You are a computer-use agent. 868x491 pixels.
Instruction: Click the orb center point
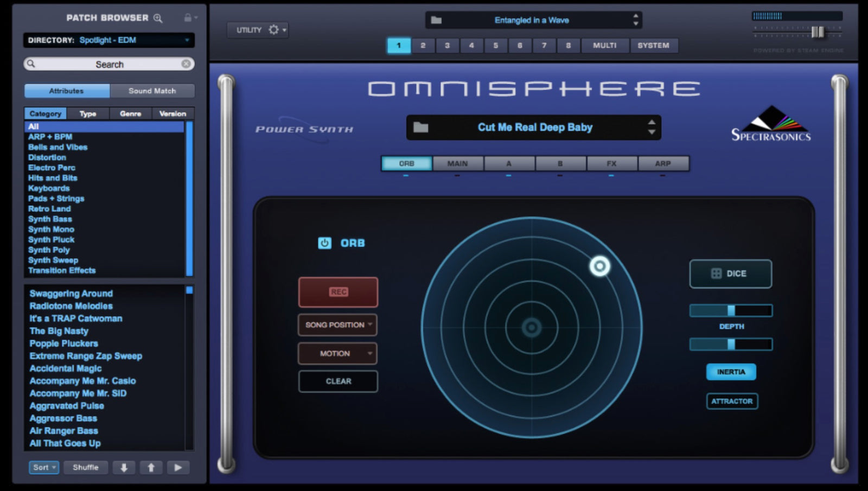532,327
